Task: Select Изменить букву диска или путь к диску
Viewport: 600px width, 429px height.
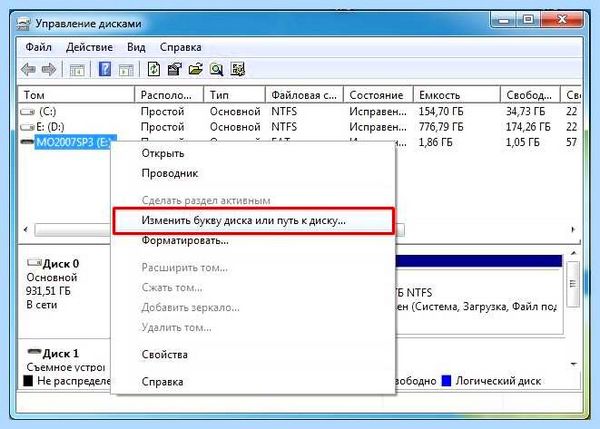Action: [253, 220]
